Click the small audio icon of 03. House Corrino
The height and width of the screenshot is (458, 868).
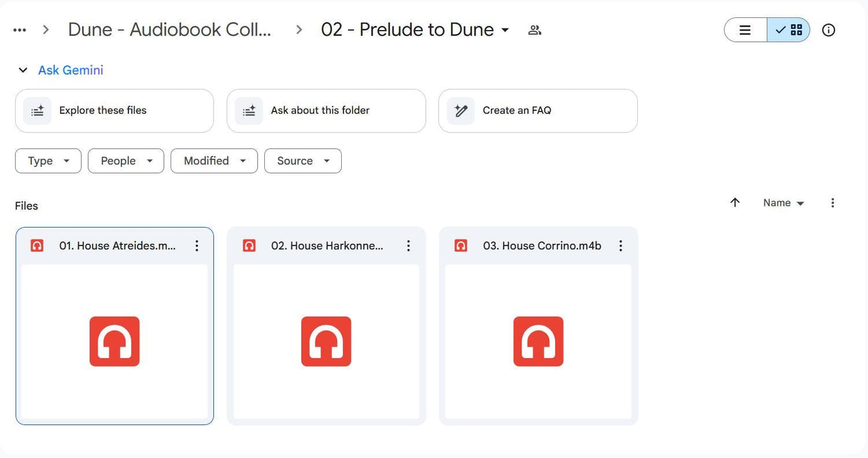(461, 246)
